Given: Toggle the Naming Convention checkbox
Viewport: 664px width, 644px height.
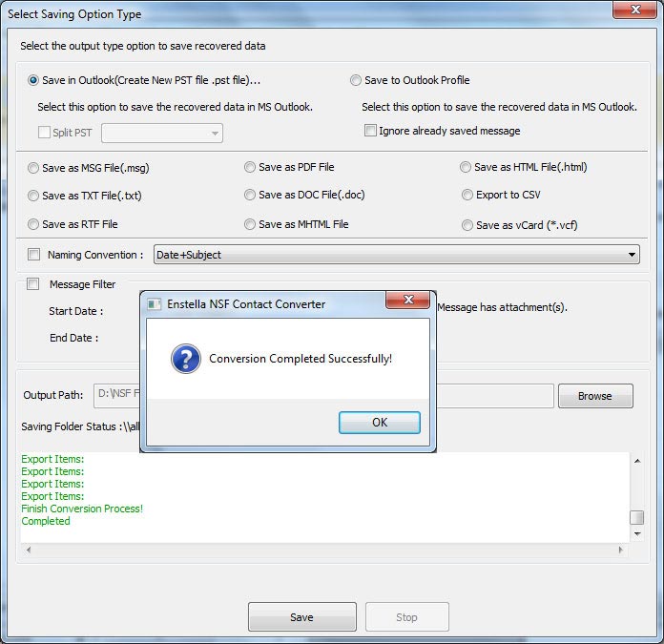Looking at the screenshot, I should [x=34, y=255].
